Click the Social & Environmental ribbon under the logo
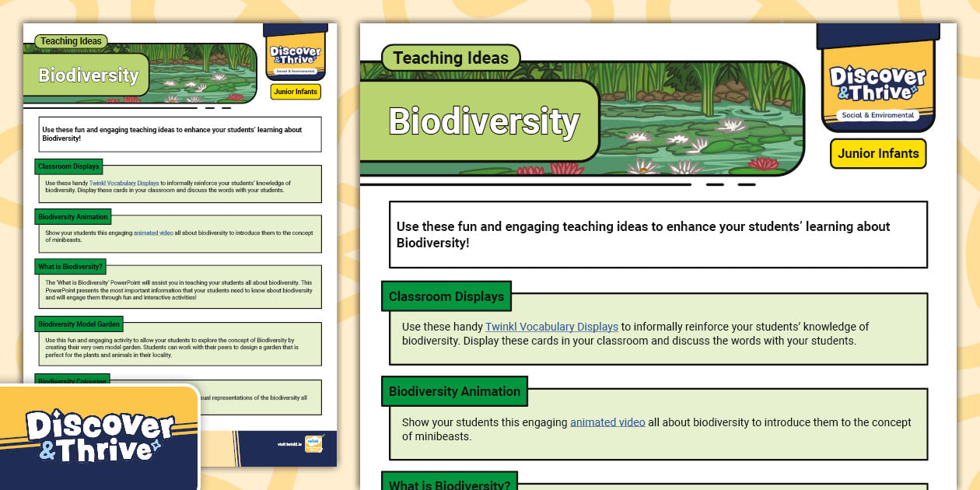Image resolution: width=980 pixels, height=490 pixels. pos(877,115)
